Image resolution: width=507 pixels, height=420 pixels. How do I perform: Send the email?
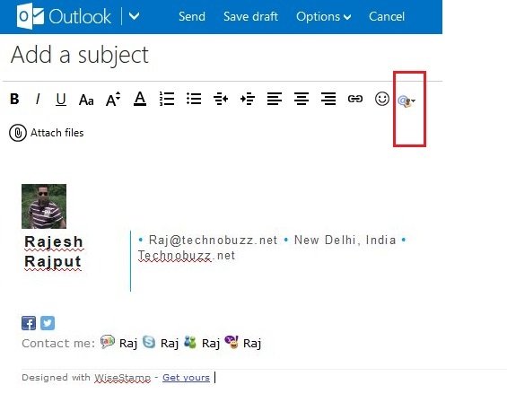(192, 16)
